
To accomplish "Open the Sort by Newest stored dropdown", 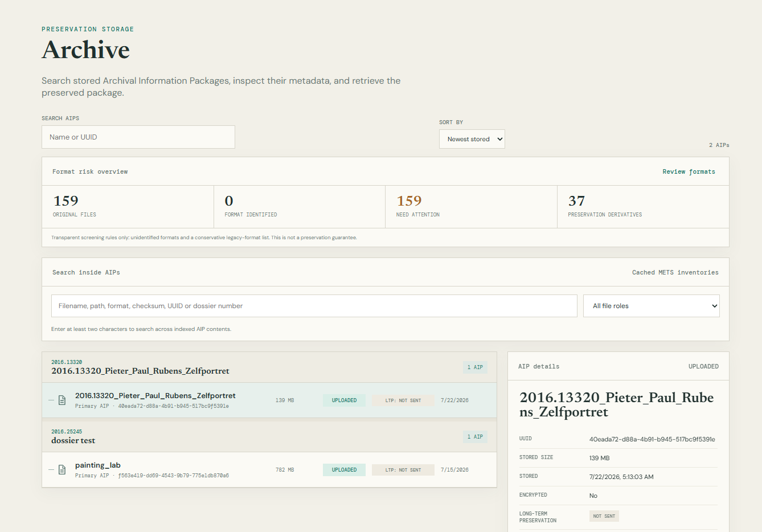I will (472, 139).
